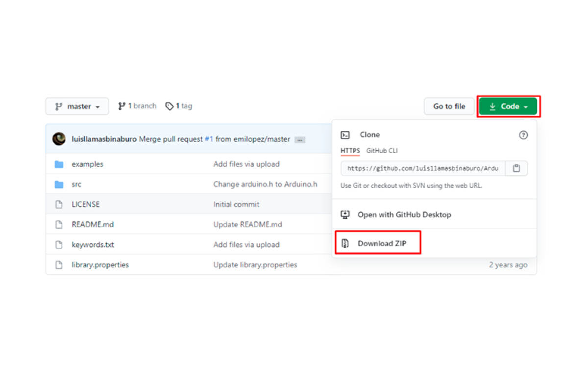
Task: Switch to the GitHub CLI tab
Action: coord(382,151)
